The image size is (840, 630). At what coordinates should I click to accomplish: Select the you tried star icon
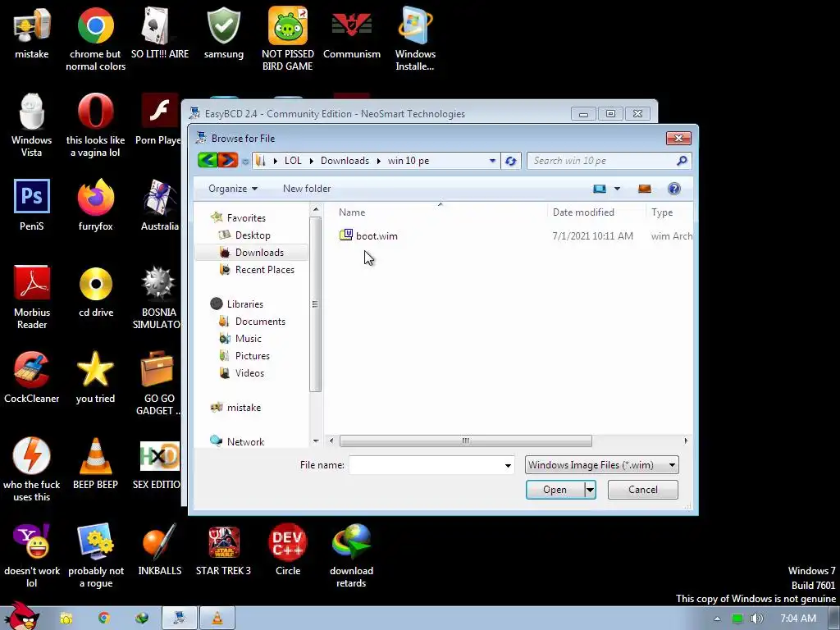click(x=95, y=377)
